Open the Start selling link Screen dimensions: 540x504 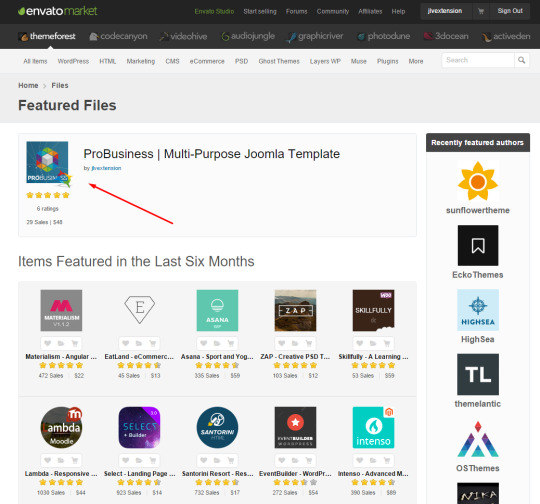pyautogui.click(x=260, y=11)
